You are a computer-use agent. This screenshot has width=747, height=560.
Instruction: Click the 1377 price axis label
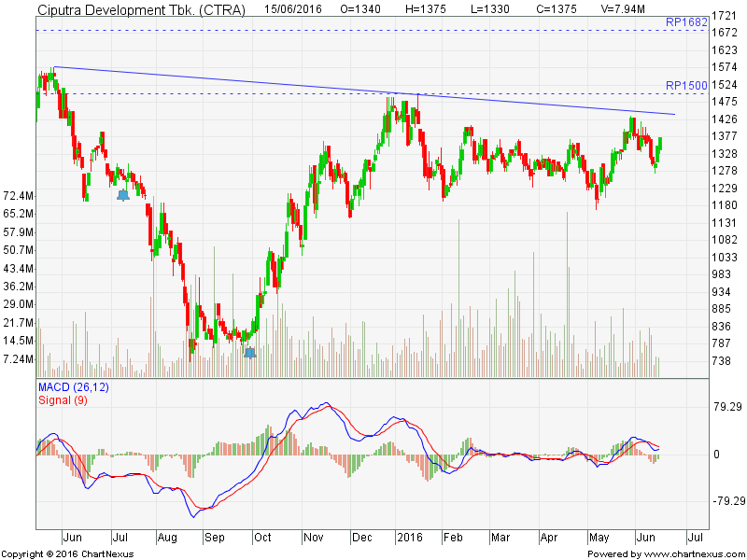725,136
